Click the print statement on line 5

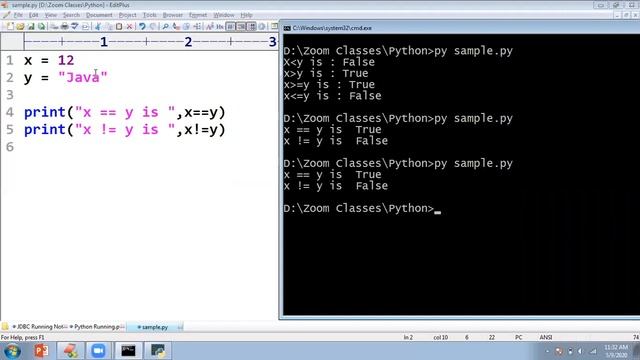point(124,130)
